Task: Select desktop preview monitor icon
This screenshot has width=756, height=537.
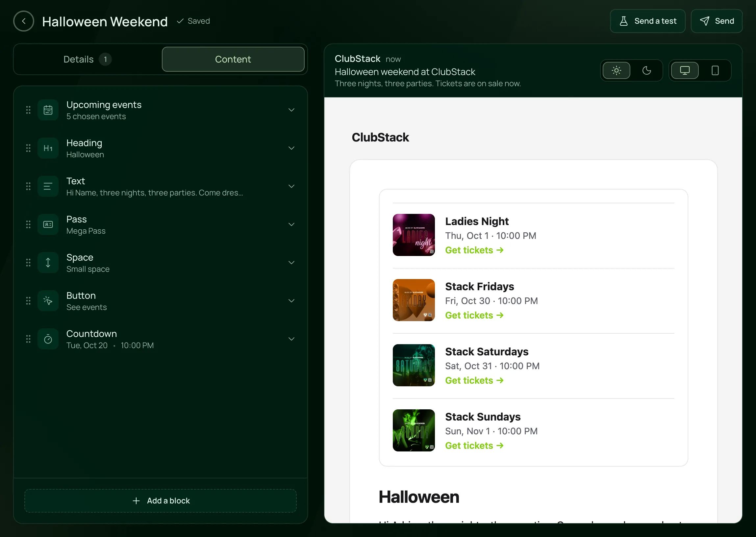Action: pos(685,70)
